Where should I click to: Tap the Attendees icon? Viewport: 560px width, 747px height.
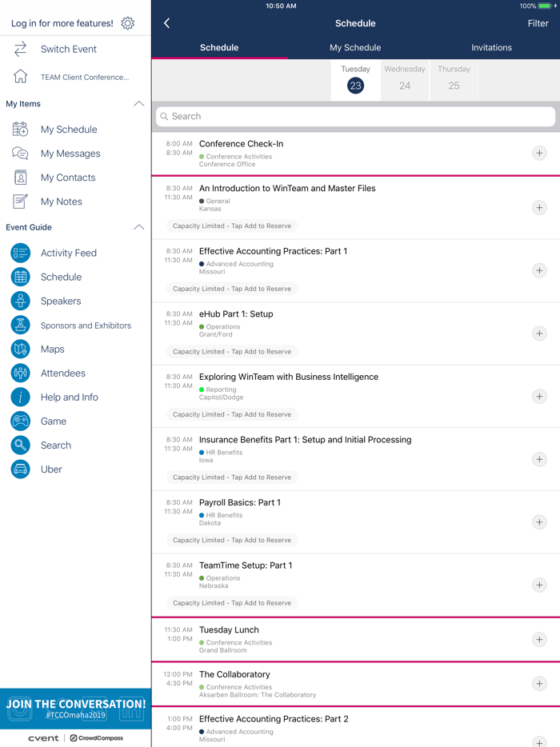(x=21, y=373)
